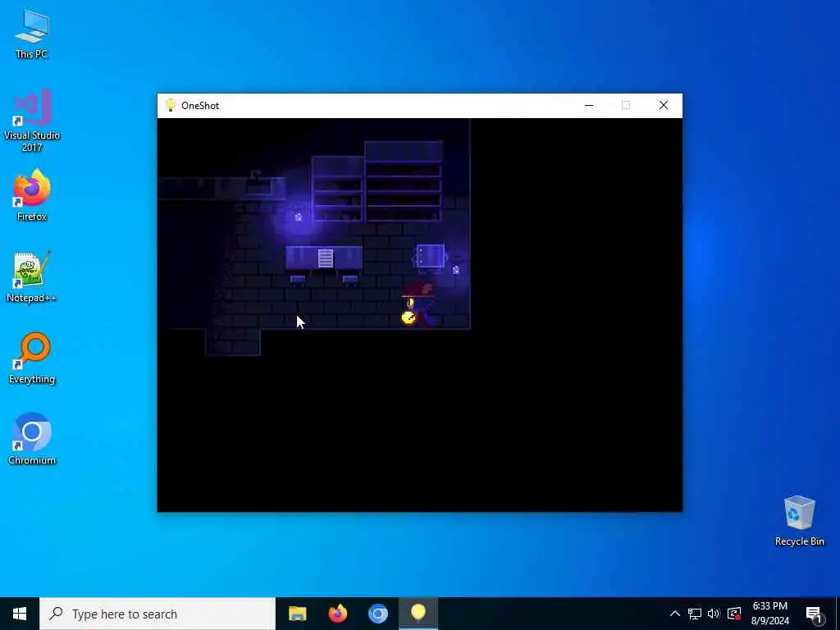Select the Firefox desktop shortcut
The width and height of the screenshot is (840, 630).
[32, 195]
